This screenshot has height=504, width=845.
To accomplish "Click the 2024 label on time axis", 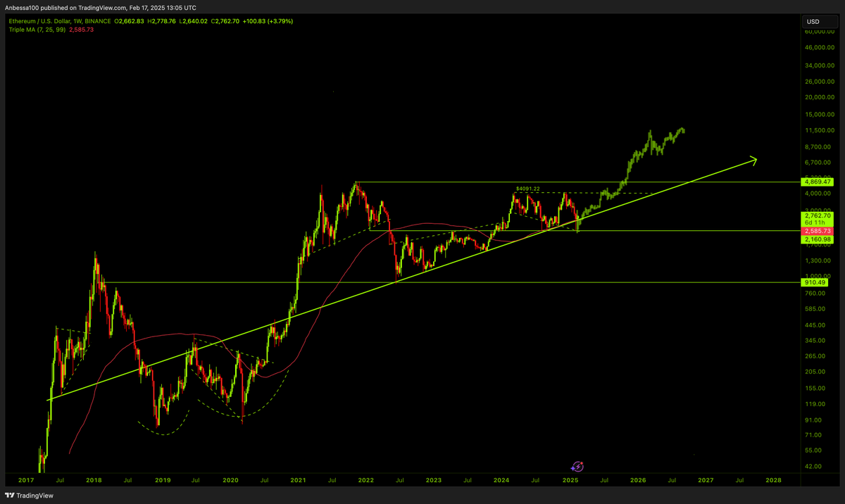I will tap(501, 480).
